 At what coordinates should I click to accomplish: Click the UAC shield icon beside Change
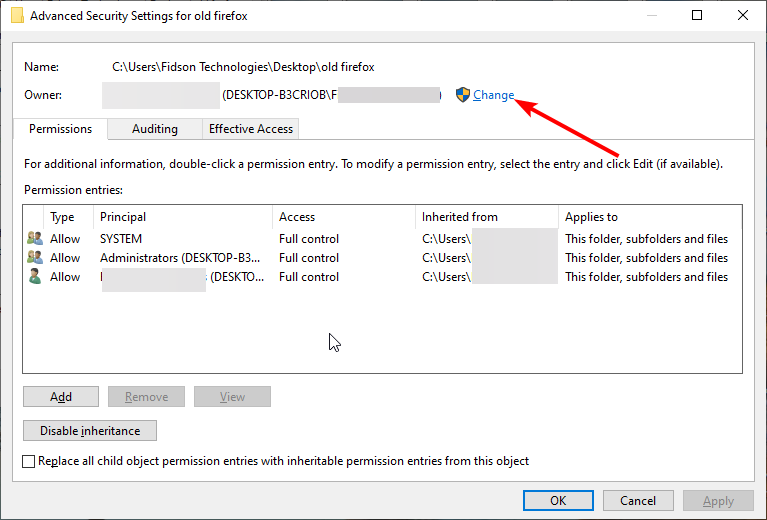462,94
